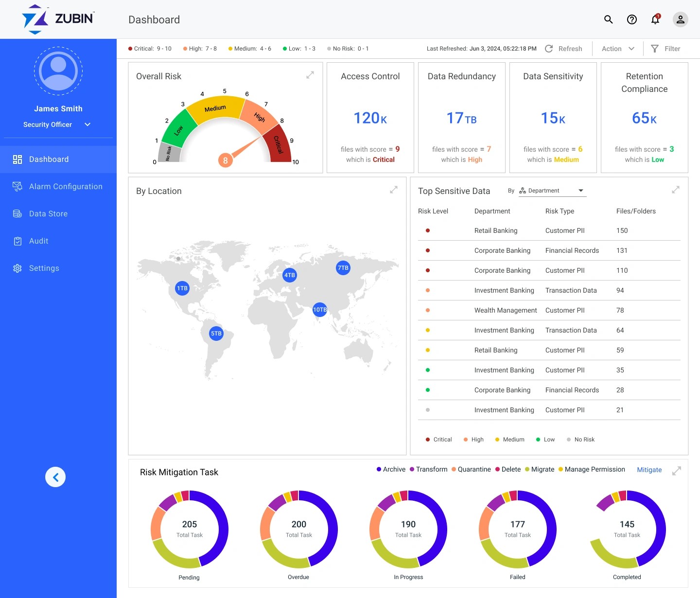Open the help question mark icon
This screenshot has height=598, width=700.
pos(632,19)
